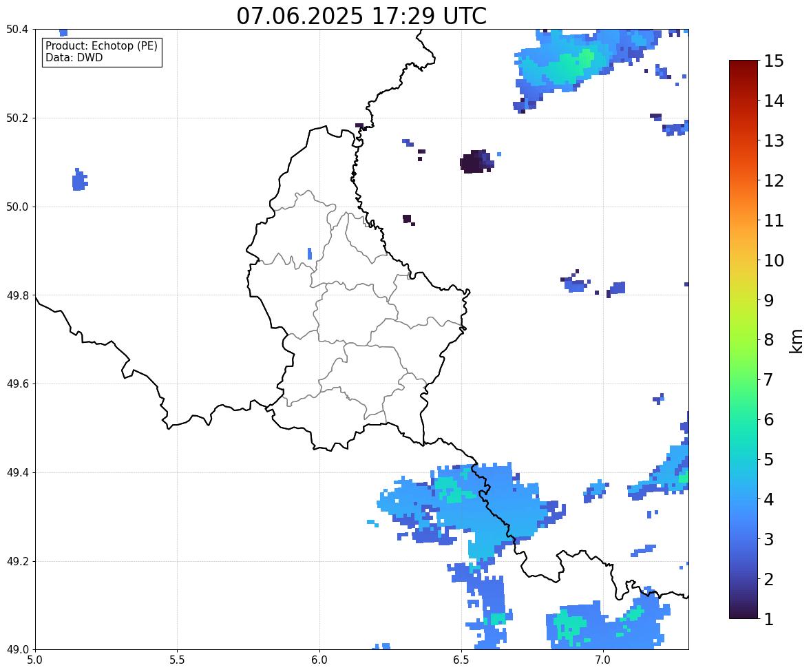Click the x-axis label 6.0
The height and width of the screenshot is (672, 811).
tap(319, 660)
